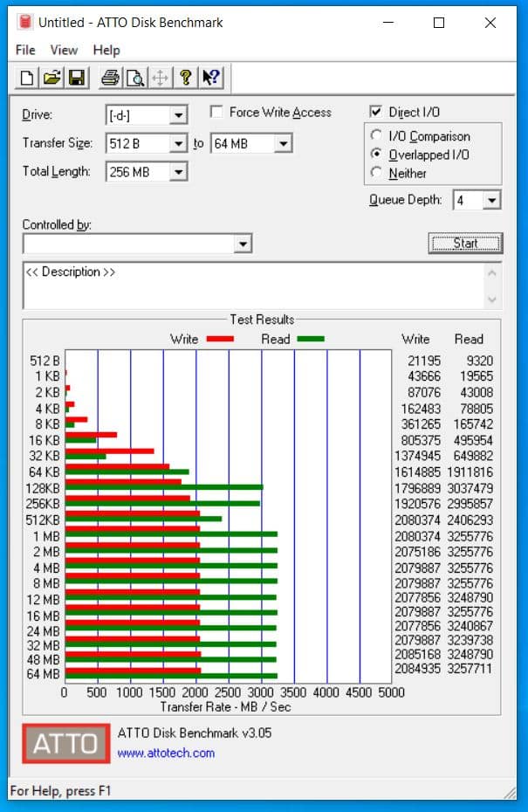Open Print Preview toolbar icon
Viewport: 528px width, 812px height.
(x=135, y=78)
